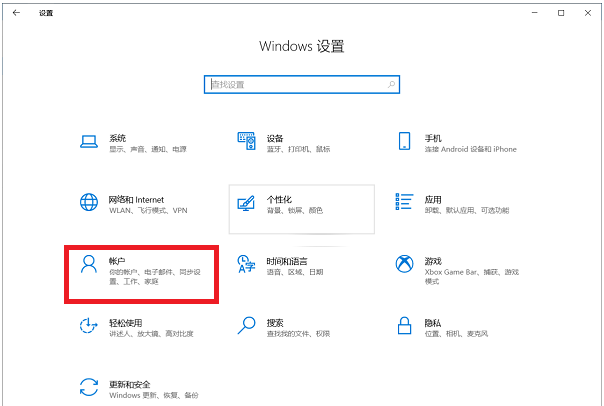This screenshot has height=406, width=604.
Task: Open the 帐户 label text link
Action: 116,260
